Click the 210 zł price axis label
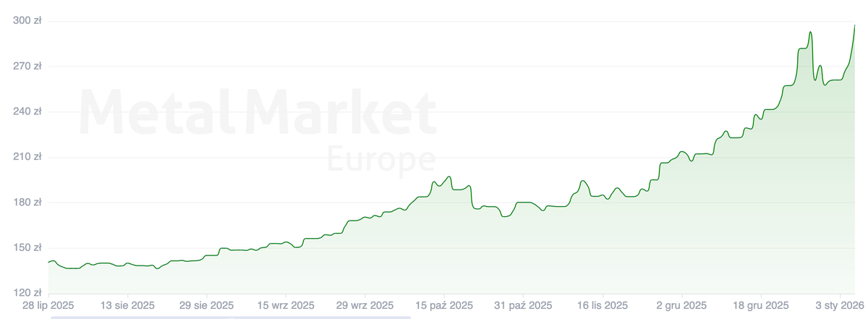Screen dimensions: 868x319 pyautogui.click(x=27, y=157)
